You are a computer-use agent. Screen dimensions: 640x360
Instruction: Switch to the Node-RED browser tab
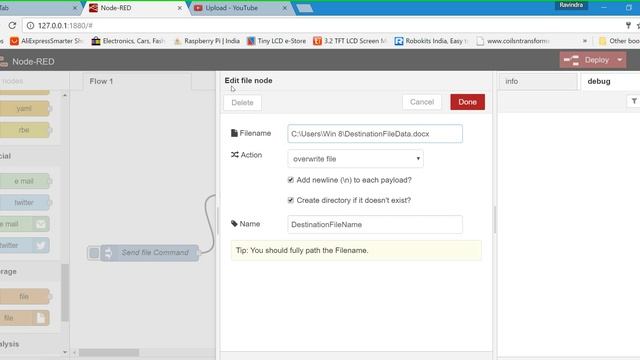pos(134,8)
